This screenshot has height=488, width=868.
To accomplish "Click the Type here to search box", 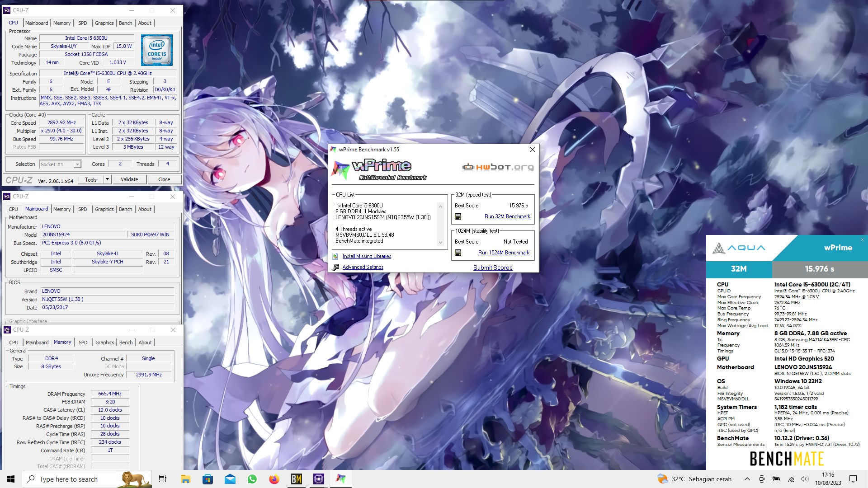I will pos(87,479).
